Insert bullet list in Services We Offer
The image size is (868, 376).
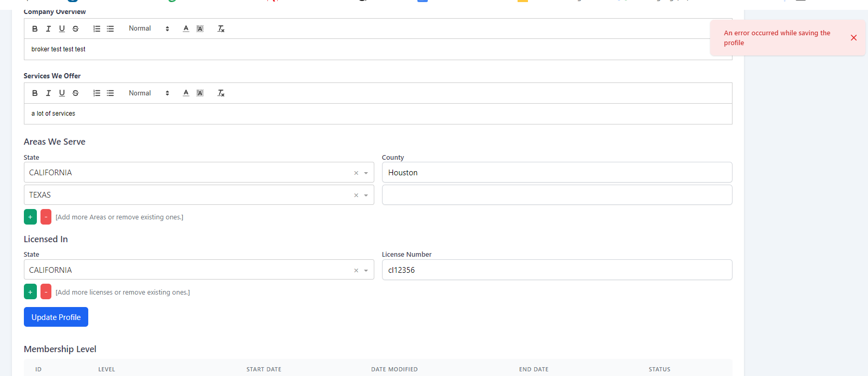pyautogui.click(x=110, y=93)
